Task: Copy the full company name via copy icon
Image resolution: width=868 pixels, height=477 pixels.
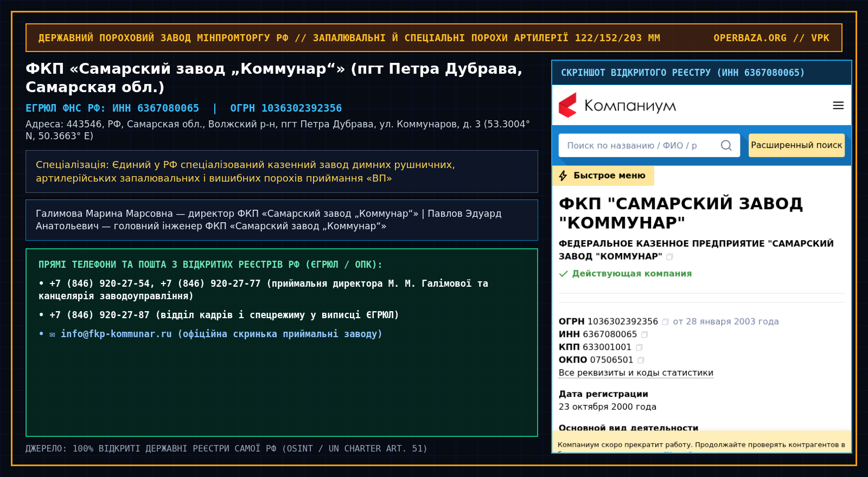Action: (669, 257)
